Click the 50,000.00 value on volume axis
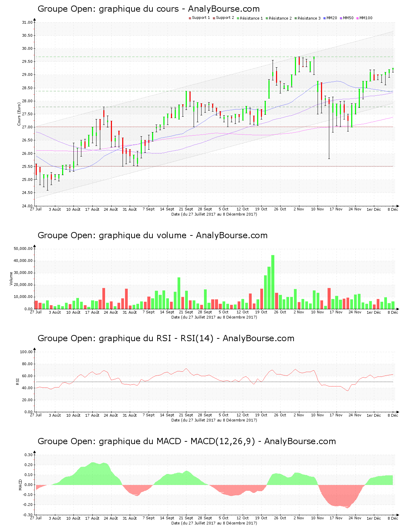The image size is (412, 532). 23,248
